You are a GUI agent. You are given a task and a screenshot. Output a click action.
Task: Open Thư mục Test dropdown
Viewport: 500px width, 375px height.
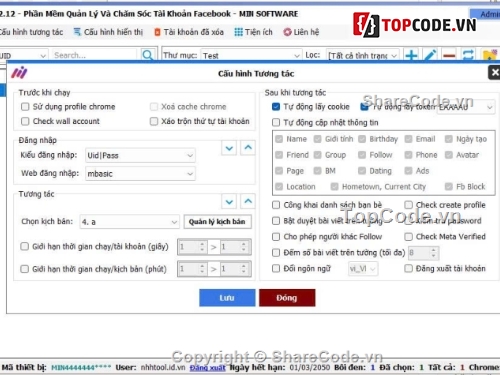point(251,55)
